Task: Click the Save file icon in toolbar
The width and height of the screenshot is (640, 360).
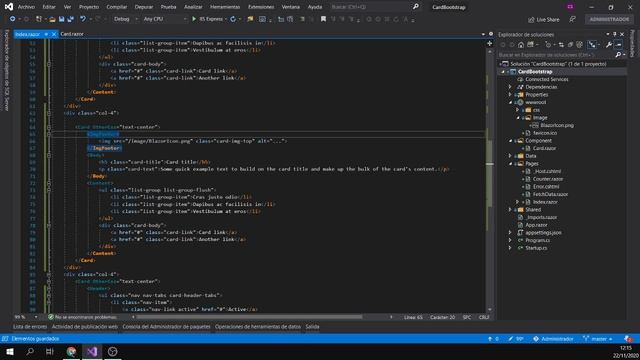Action: (x=61, y=19)
